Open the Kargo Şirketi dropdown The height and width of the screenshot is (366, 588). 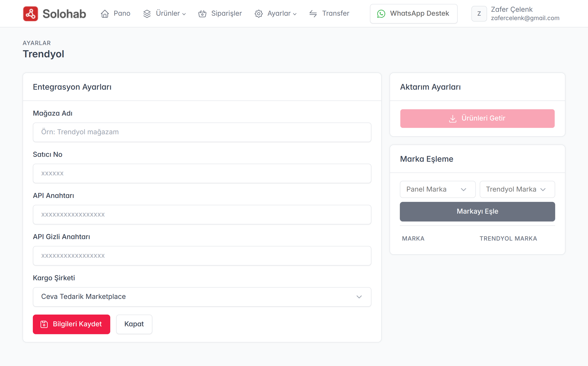pos(202,297)
